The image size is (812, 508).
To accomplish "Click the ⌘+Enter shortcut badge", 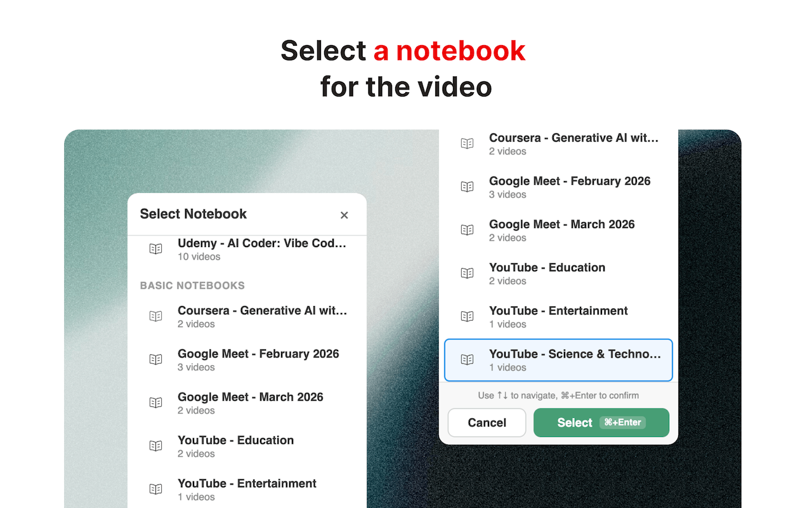I will (x=622, y=422).
